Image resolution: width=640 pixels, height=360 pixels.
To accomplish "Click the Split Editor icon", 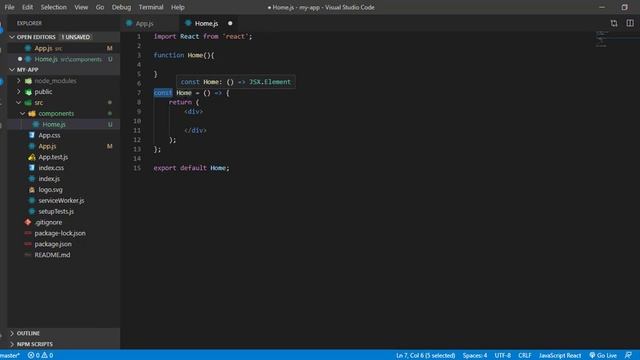I will [x=630, y=23].
